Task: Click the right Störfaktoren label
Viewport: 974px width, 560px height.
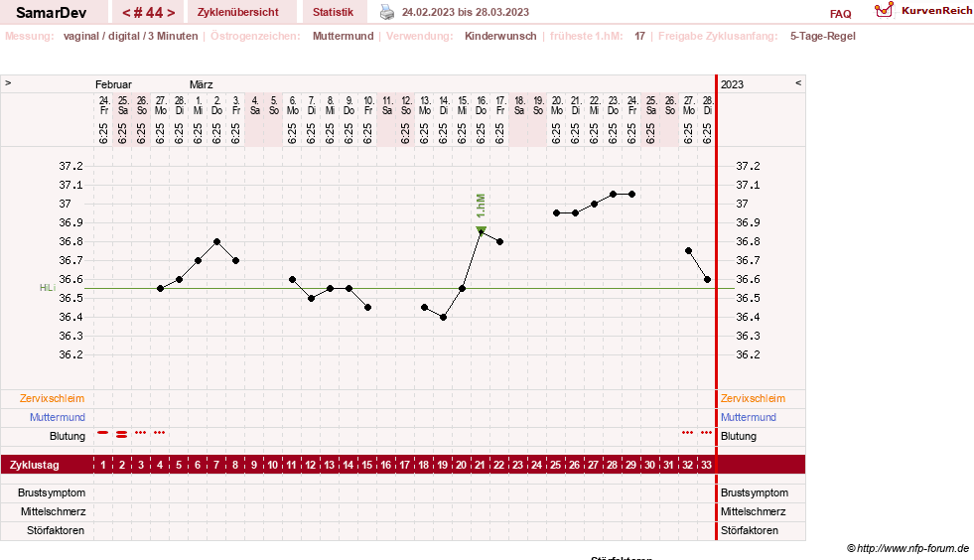Action: (x=750, y=531)
